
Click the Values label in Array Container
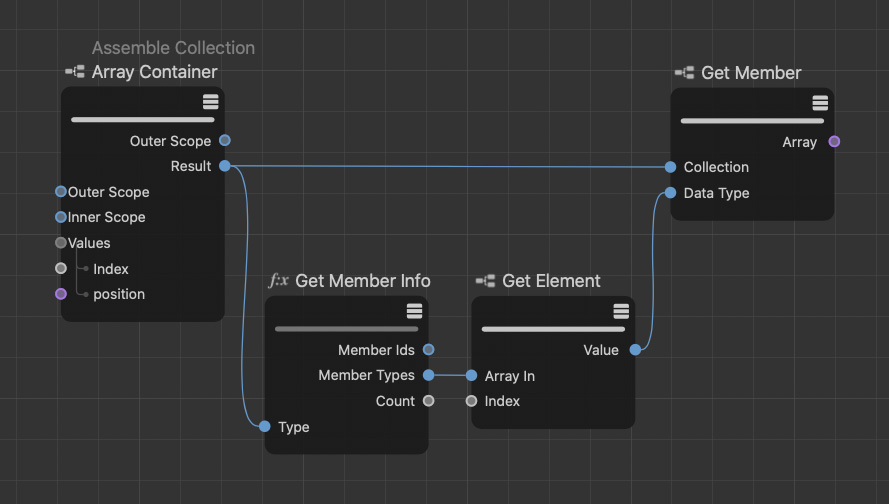tap(89, 243)
